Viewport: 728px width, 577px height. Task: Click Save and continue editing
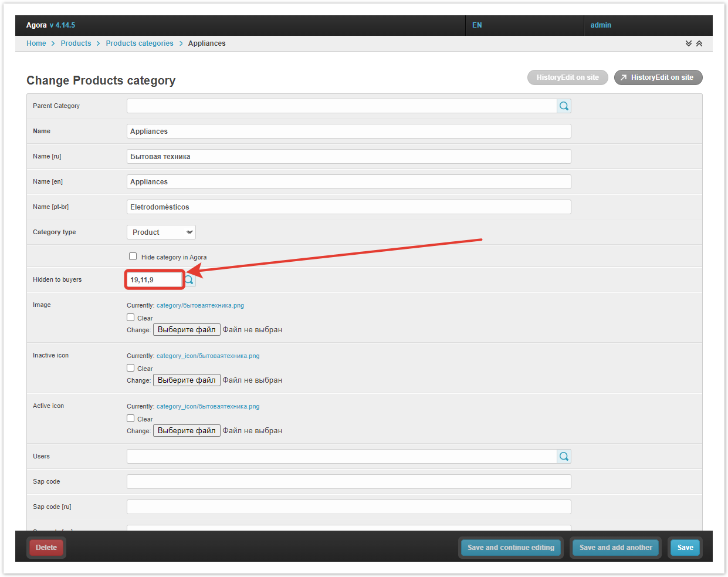[x=511, y=548]
